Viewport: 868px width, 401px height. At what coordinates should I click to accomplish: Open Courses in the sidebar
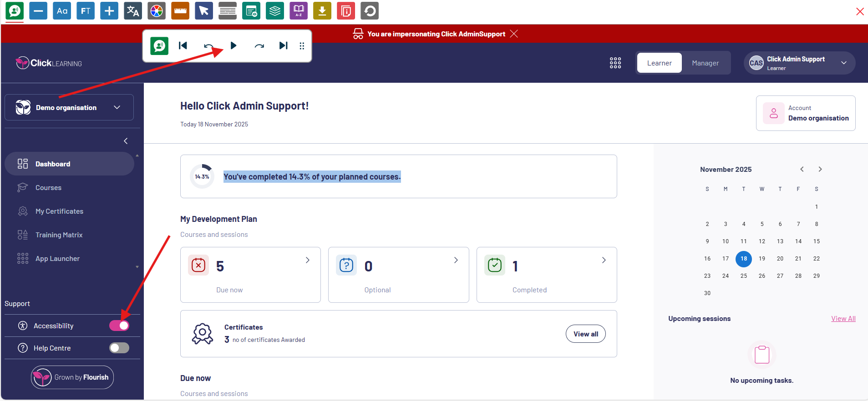point(48,188)
